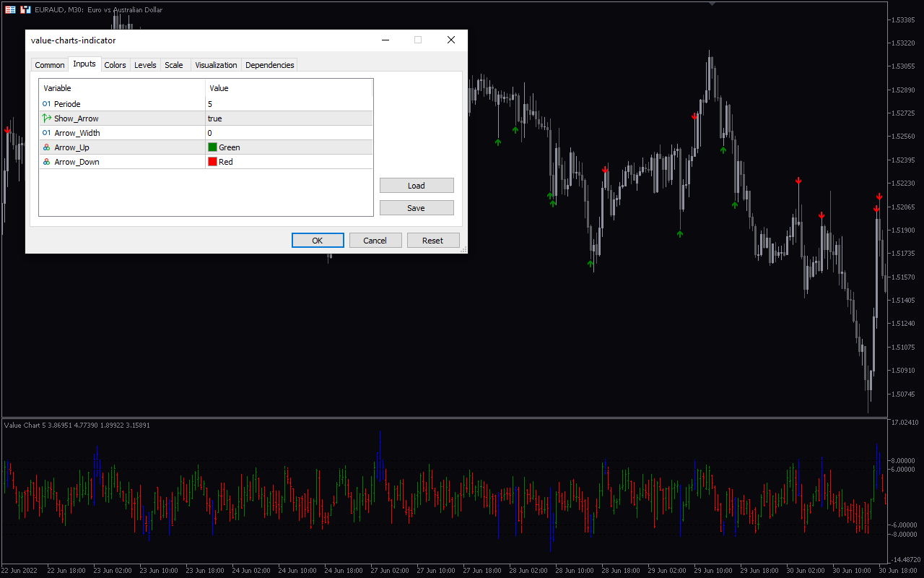924x578 pixels.
Task: Click the 8.00000 level label in indicator scale
Action: click(x=903, y=460)
